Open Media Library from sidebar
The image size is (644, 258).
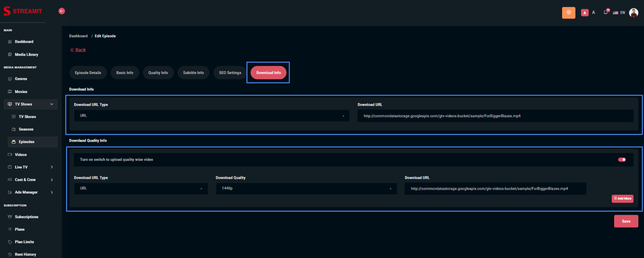(x=27, y=55)
